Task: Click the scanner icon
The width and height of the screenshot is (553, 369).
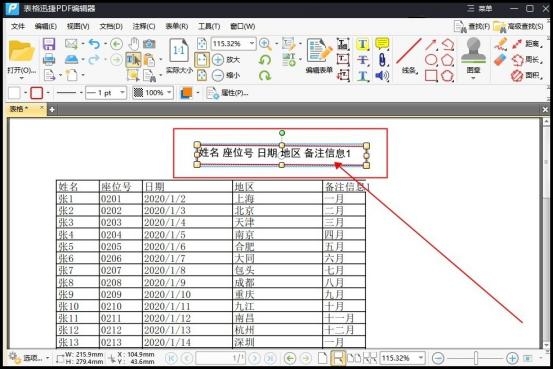Action: [x=71, y=59]
